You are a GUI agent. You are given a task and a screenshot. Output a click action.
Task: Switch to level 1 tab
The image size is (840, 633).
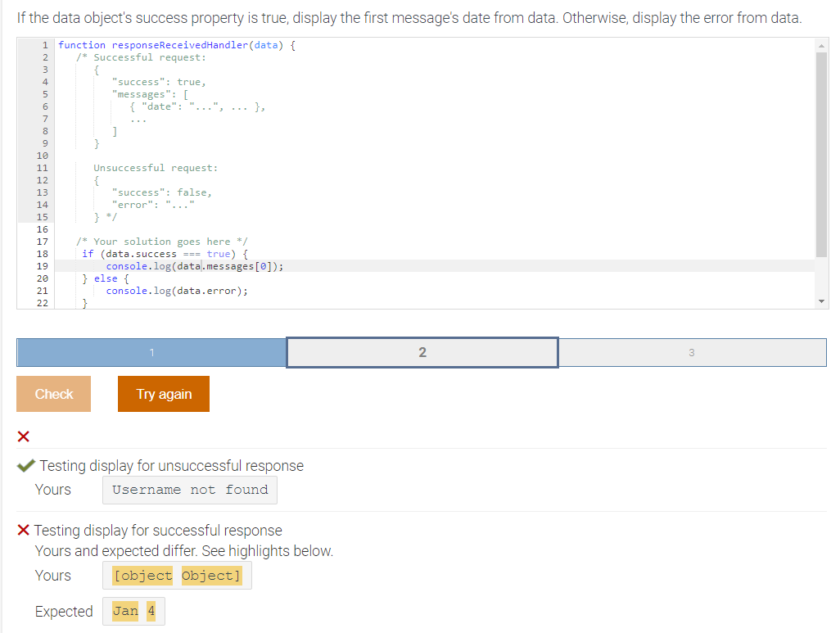tap(151, 353)
